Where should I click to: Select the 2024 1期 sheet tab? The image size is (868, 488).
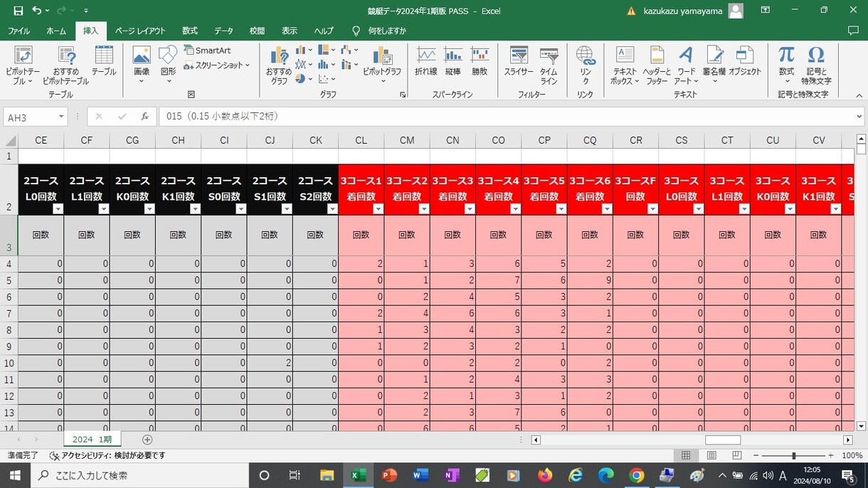pos(92,440)
